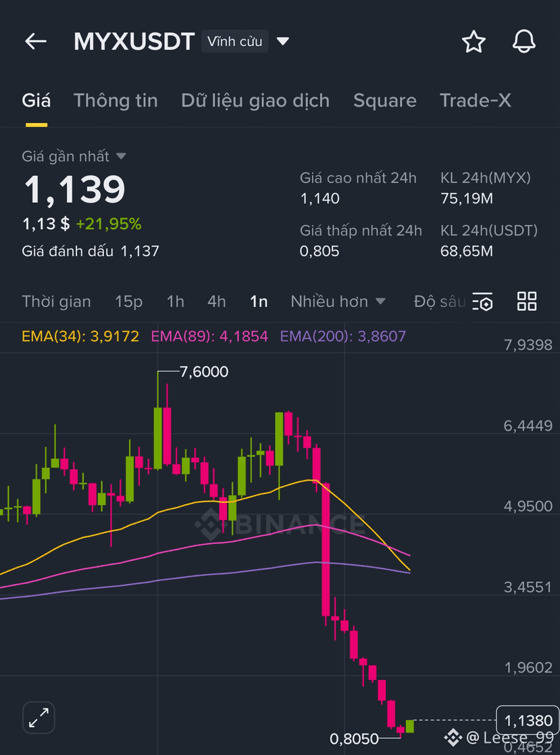This screenshot has width=560, height=755.
Task: Tap the current price tag 1,1380
Action: tap(528, 721)
